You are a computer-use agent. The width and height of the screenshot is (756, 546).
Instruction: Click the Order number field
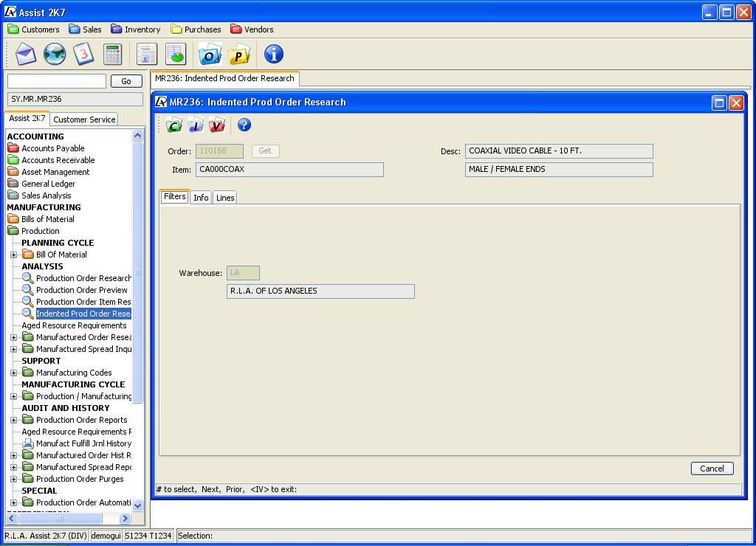click(x=219, y=151)
